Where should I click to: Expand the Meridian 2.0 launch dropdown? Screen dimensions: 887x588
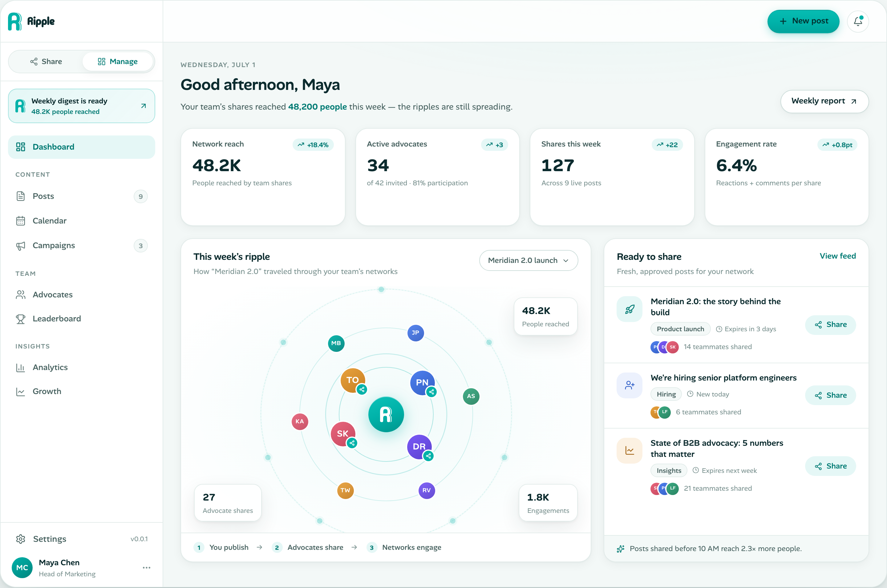[x=529, y=260]
